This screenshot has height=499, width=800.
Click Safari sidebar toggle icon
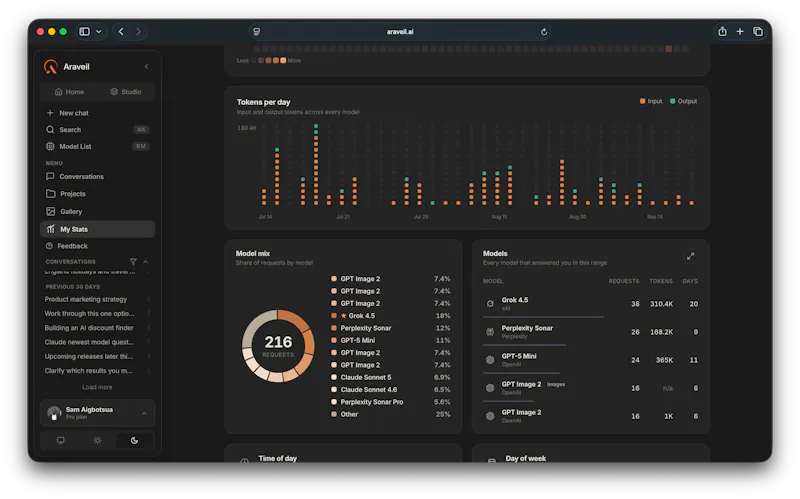(x=85, y=32)
